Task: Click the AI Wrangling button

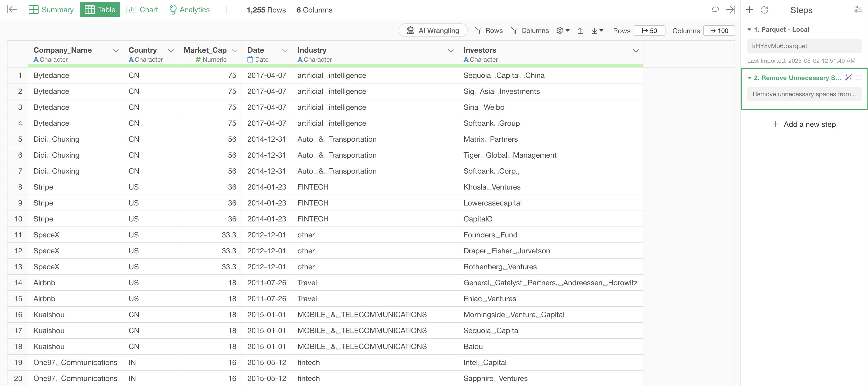Action: [x=433, y=31]
